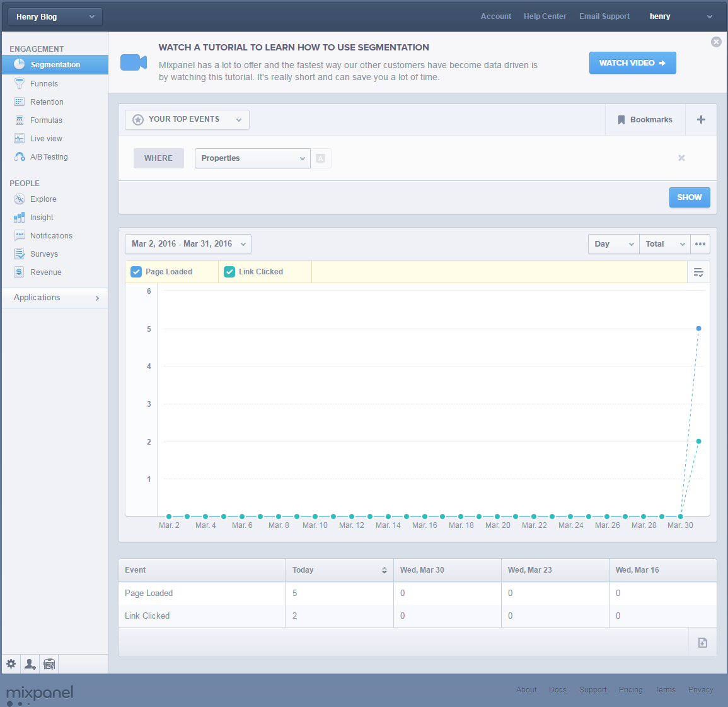Click the Funnels funnel icon
Image resolution: width=728 pixels, height=707 pixels.
point(19,84)
